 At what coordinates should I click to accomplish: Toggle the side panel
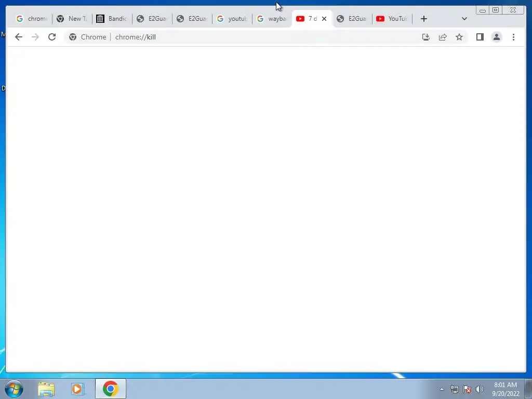480,37
